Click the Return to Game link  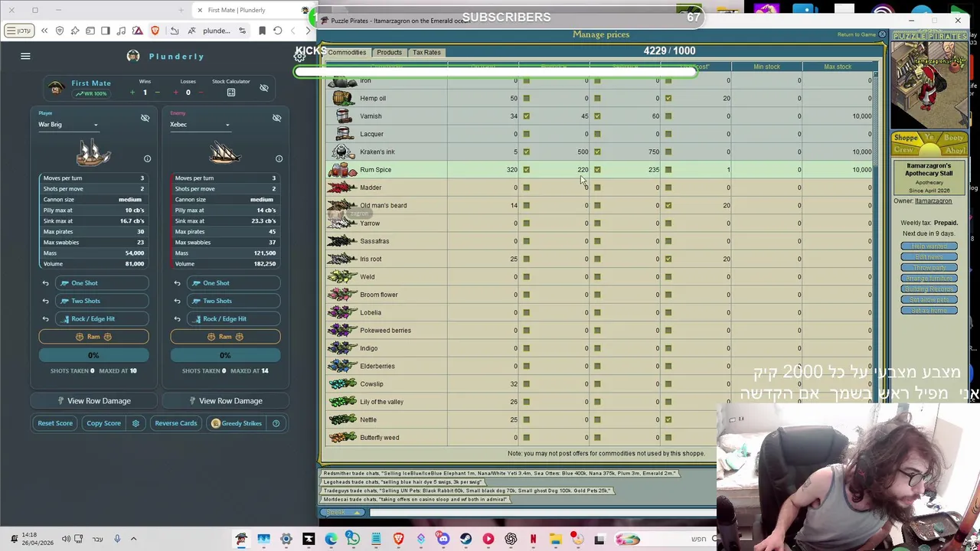[x=856, y=34]
